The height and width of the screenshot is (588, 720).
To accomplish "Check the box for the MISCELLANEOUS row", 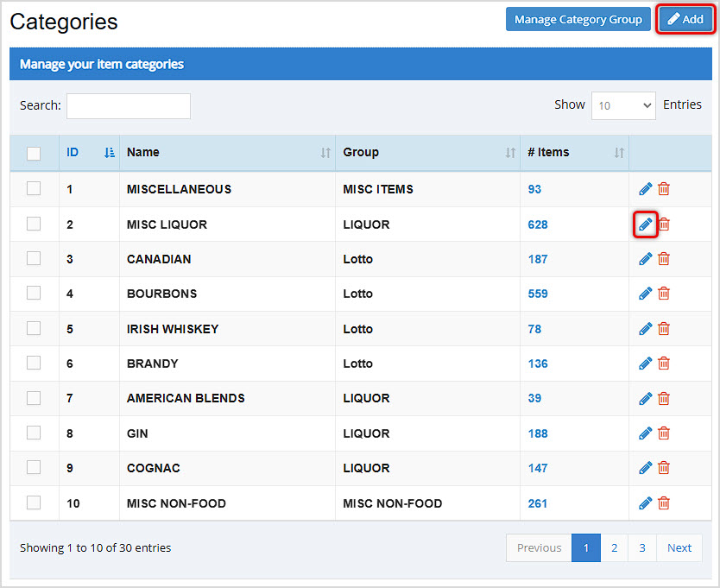I will (x=35, y=188).
